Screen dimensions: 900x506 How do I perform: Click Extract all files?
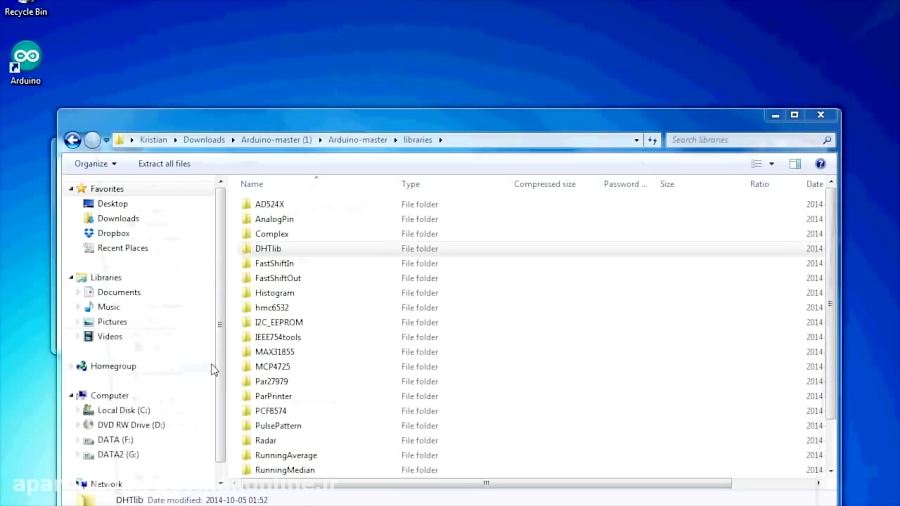[164, 164]
